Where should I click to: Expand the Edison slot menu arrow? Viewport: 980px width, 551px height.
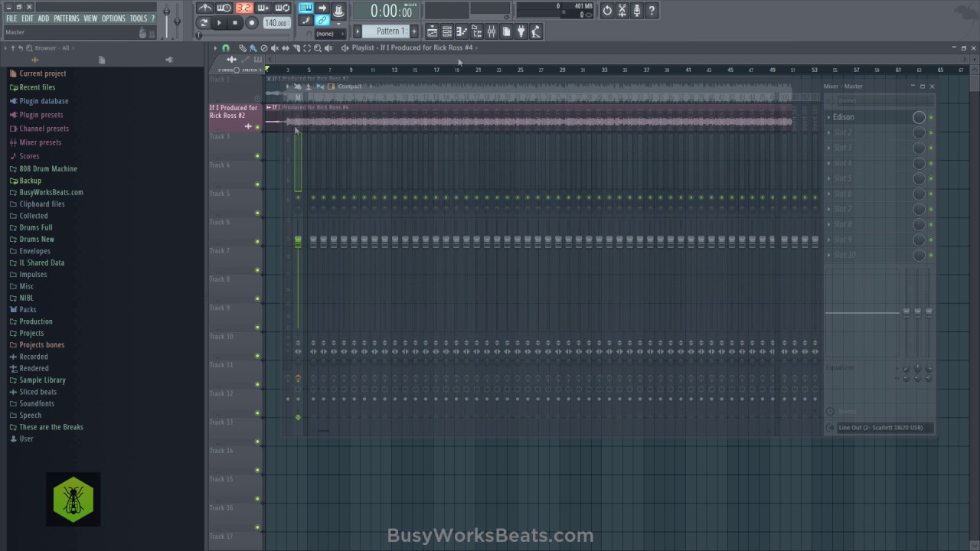828,117
